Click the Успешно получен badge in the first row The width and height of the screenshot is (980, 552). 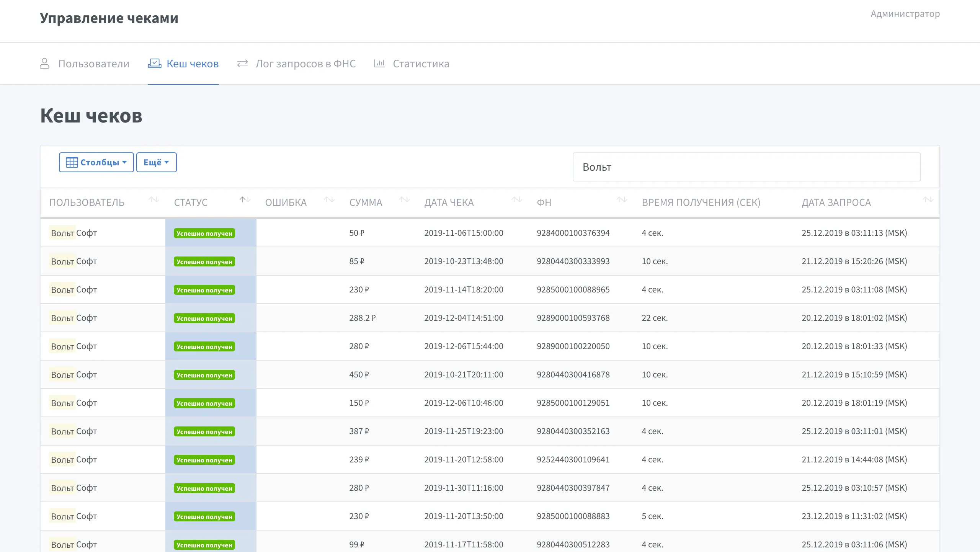click(204, 233)
